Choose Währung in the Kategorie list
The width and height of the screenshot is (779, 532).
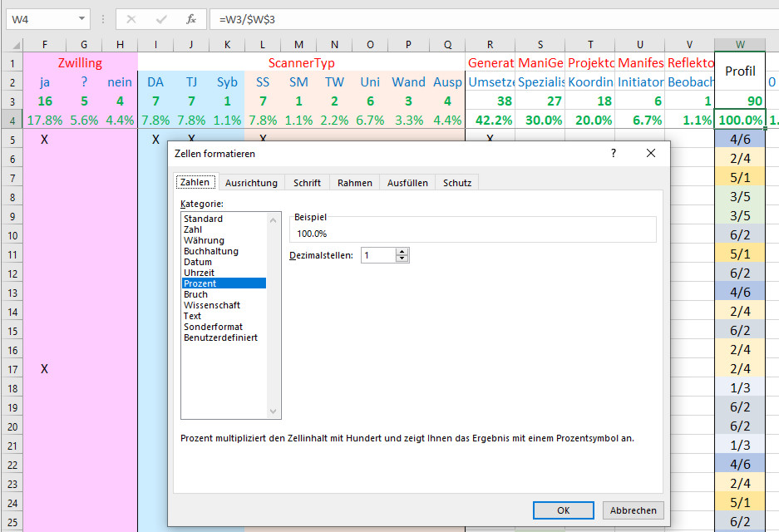[x=204, y=240]
